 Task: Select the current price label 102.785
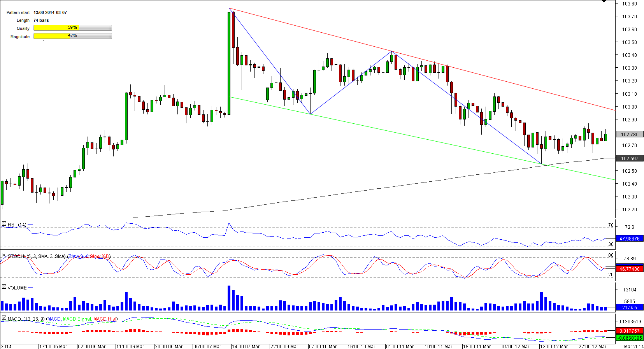pos(630,134)
